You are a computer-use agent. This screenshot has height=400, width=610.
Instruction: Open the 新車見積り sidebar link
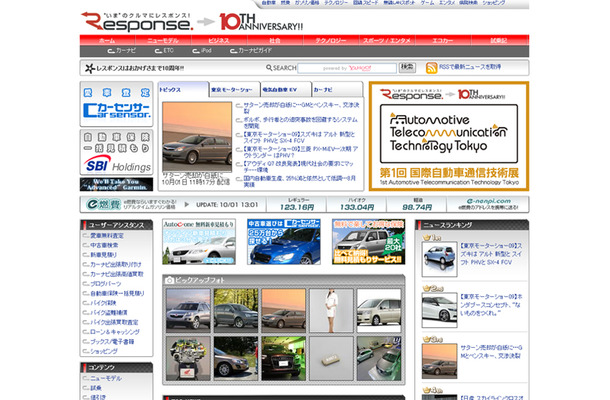103,255
